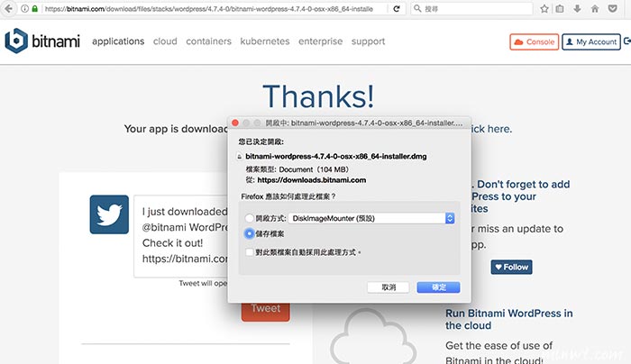
Task: Confirm with the blue OK button
Action: (x=438, y=287)
